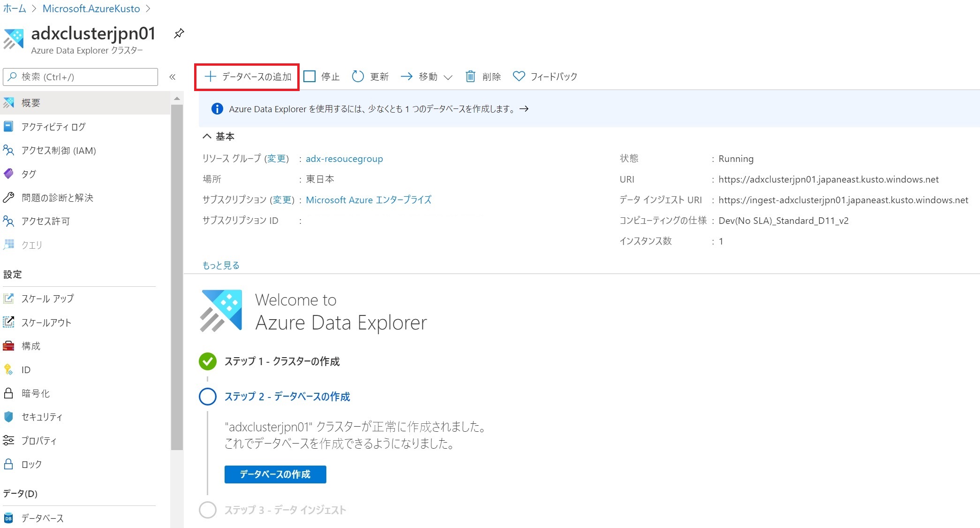The height and width of the screenshot is (528, 980).
Task: Go to ホーム breadcrumb
Action: tap(15, 8)
